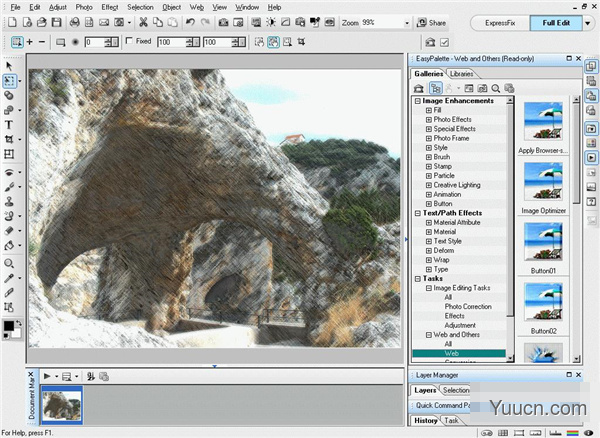
Task: Click the Cut scissors icon
Action: pos(143,23)
